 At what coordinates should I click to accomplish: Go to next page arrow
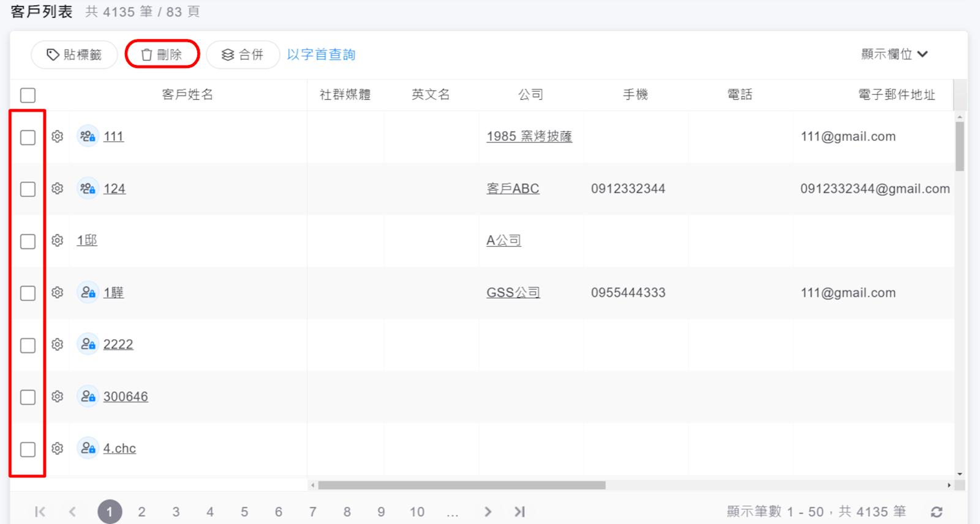[x=488, y=512]
